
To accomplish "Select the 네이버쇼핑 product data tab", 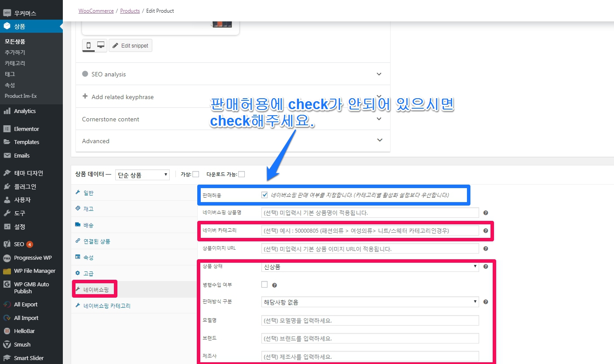I will click(x=95, y=289).
